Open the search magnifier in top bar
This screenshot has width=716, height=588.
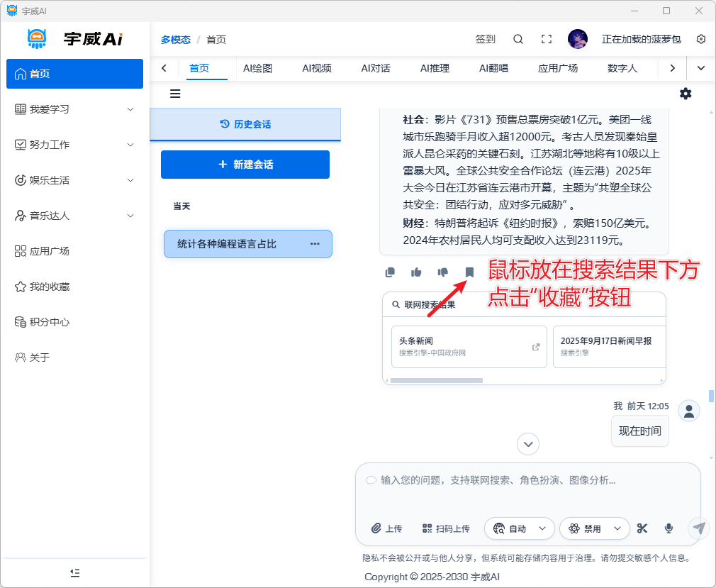coord(518,40)
